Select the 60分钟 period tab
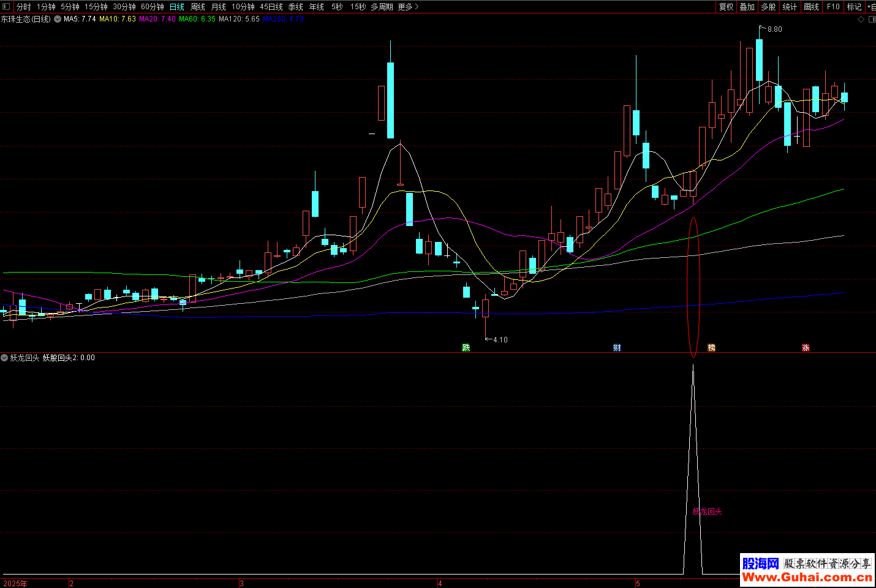The image size is (876, 588). [153, 7]
